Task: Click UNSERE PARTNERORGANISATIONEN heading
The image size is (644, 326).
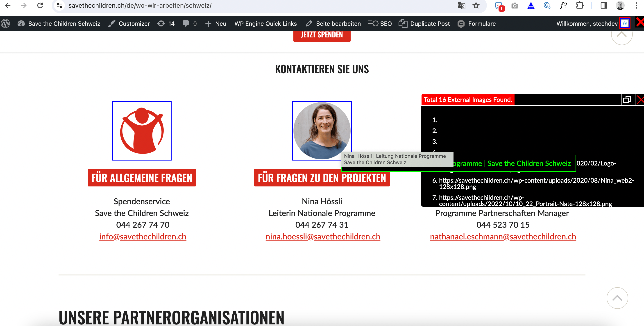Action: tap(172, 317)
